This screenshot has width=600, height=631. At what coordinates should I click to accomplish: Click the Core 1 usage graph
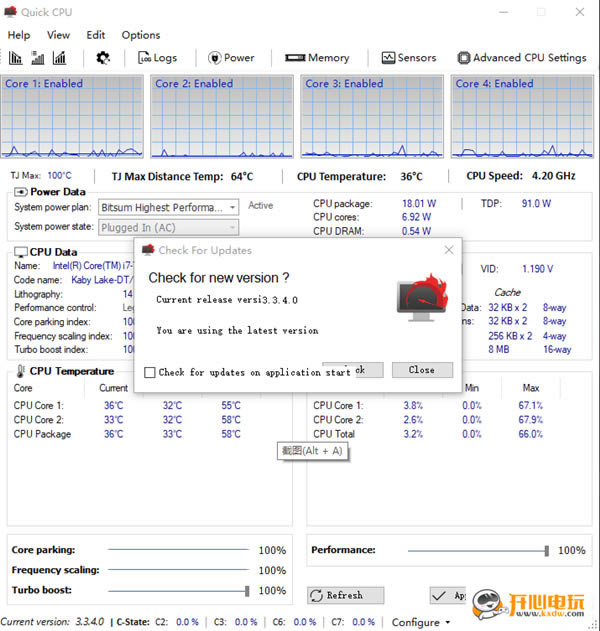coord(72,116)
